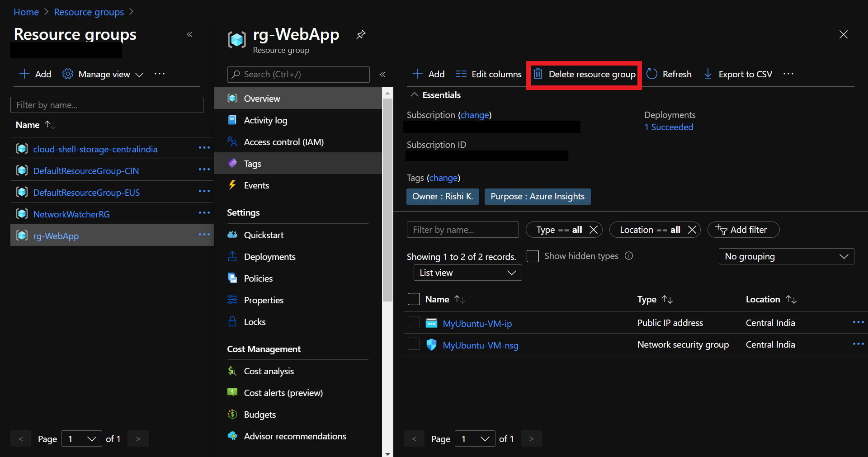
Task: Click the resource Filter by name field
Action: 462,230
